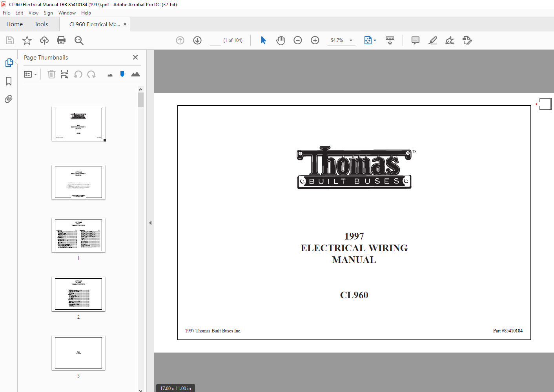Screen dimensions: 554x392
Task: Go to next page arrow
Action: pyautogui.click(x=197, y=40)
